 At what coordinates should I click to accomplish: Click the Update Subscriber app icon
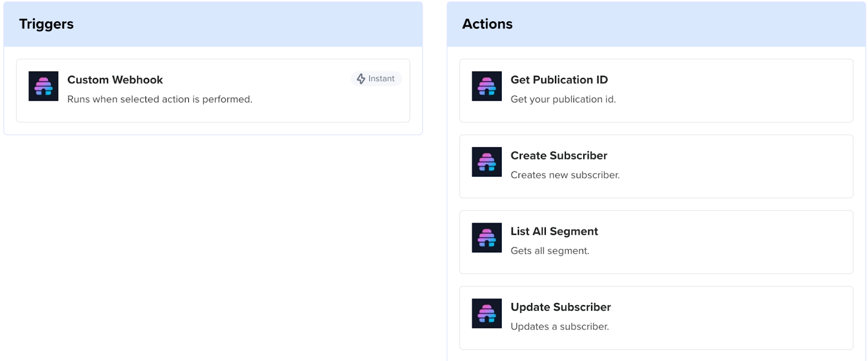[x=487, y=314]
